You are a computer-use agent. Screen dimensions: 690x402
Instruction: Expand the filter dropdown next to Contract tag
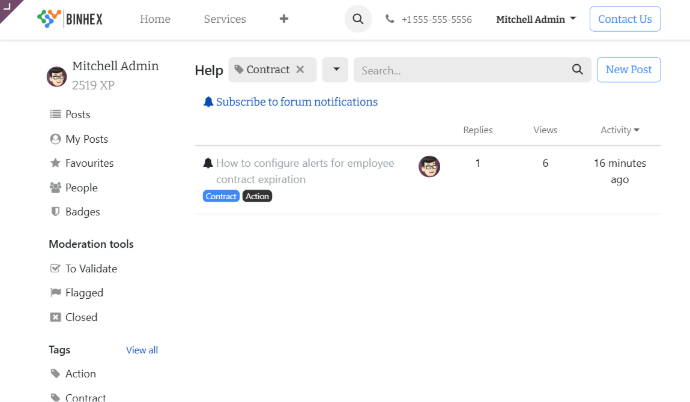tap(335, 70)
